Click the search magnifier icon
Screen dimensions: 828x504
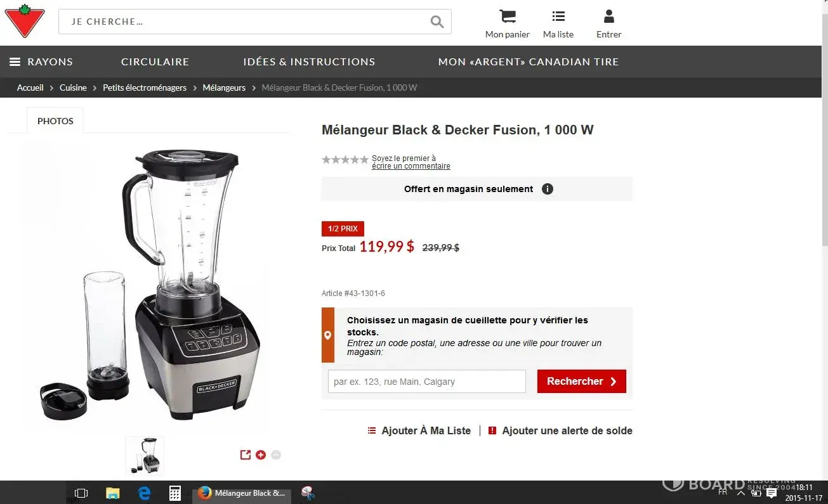[x=437, y=22]
